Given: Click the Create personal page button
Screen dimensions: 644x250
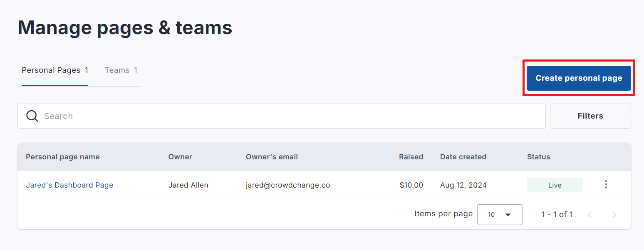Looking at the screenshot, I should (x=579, y=78).
